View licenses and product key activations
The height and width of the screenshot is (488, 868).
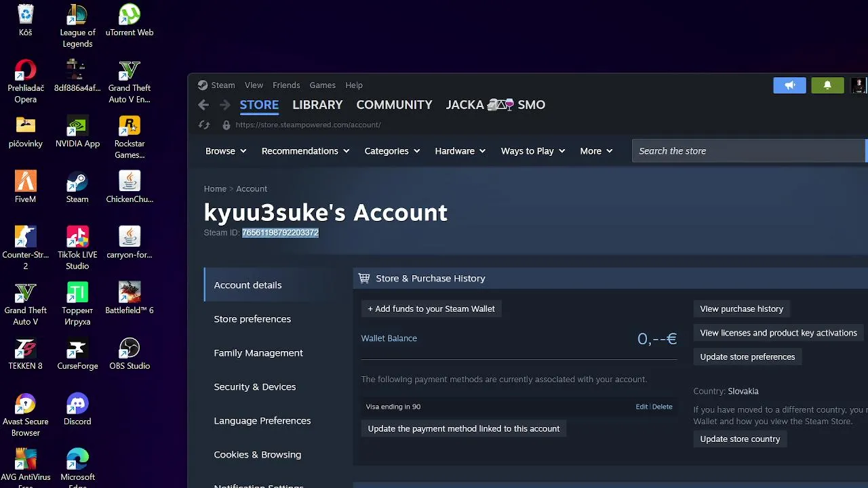(778, 333)
